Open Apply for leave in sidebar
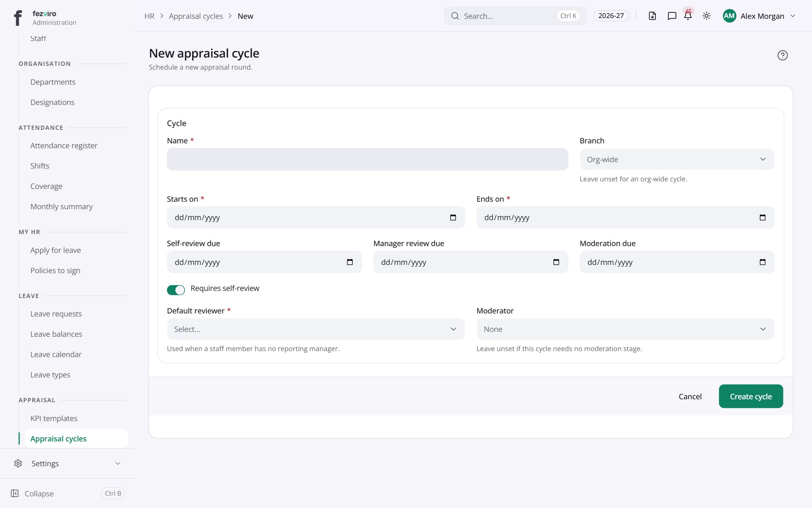This screenshot has height=508, width=812. (x=56, y=250)
